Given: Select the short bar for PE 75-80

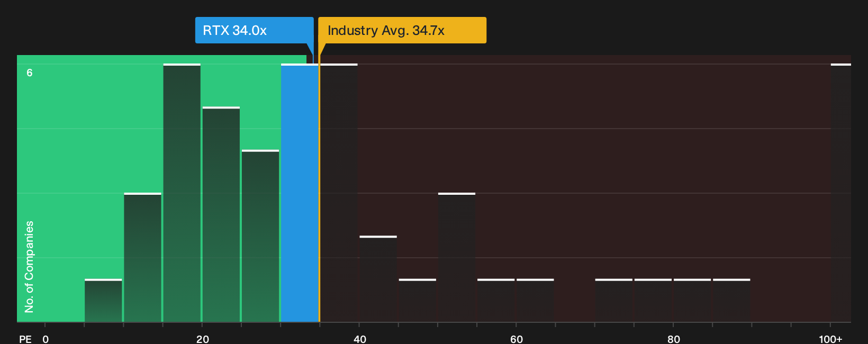Looking at the screenshot, I should tap(653, 300).
